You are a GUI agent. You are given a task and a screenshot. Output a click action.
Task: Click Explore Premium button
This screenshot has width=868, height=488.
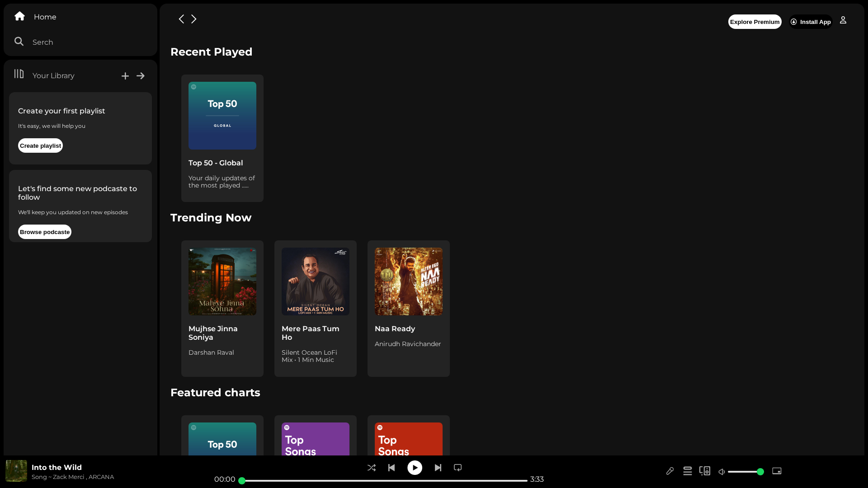(755, 22)
